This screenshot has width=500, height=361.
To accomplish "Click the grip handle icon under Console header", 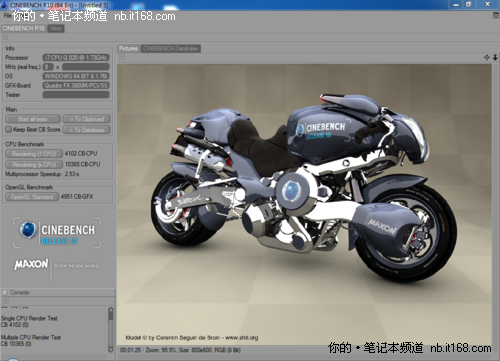I will coord(5,301).
